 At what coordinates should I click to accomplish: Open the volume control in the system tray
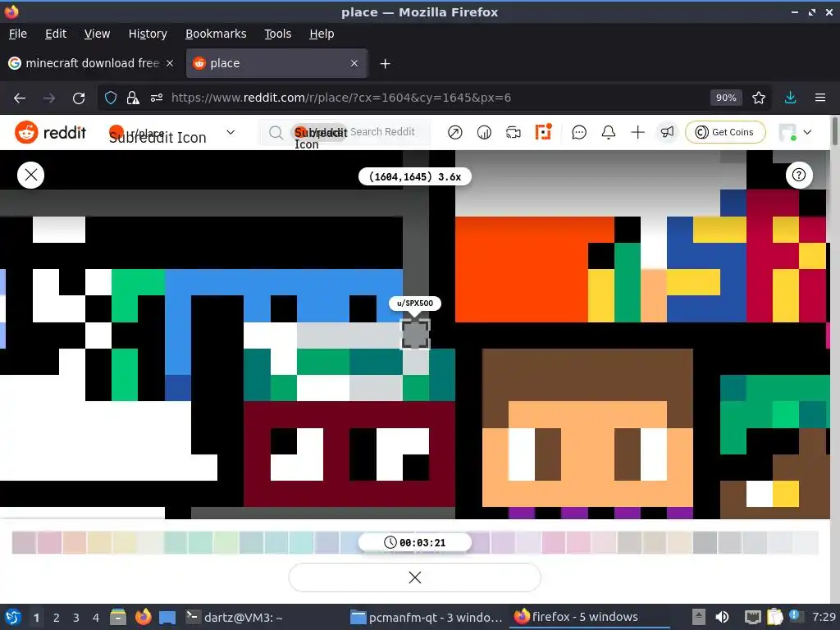[722, 617]
